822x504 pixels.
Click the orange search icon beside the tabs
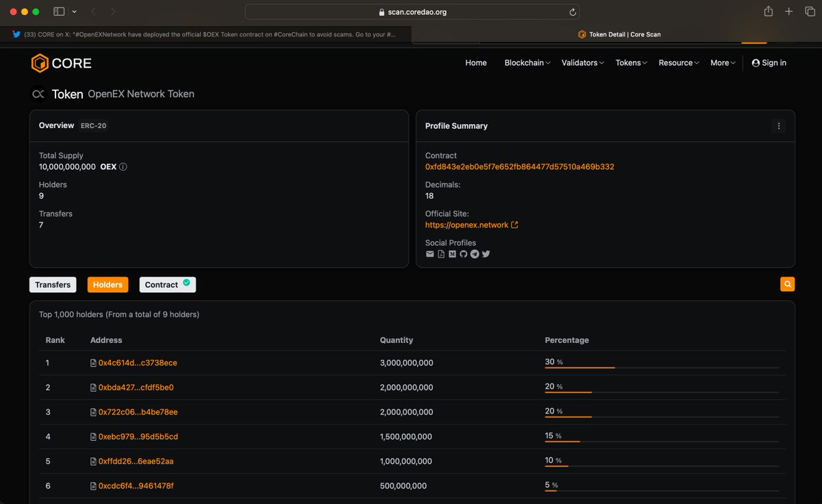point(786,283)
